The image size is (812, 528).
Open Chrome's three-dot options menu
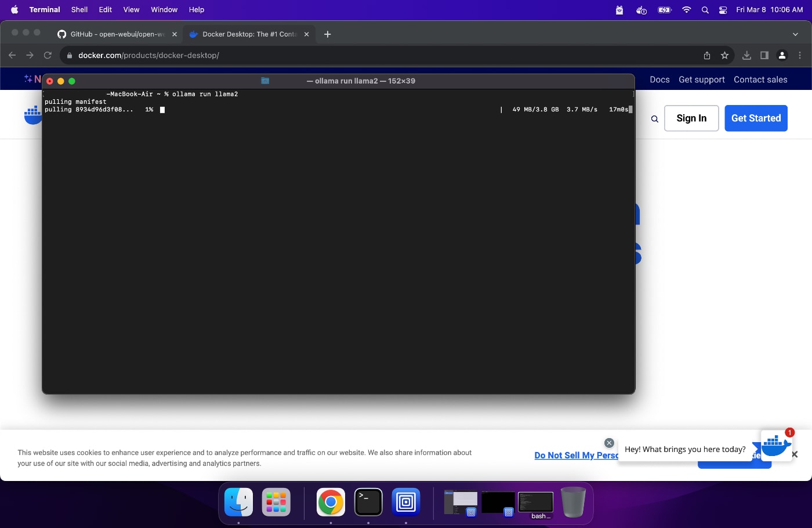pyautogui.click(x=800, y=55)
